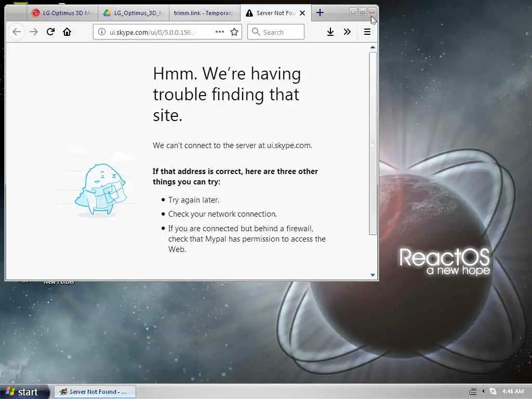Click the firewall permission bullet text
The image size is (532, 399).
[x=247, y=239]
